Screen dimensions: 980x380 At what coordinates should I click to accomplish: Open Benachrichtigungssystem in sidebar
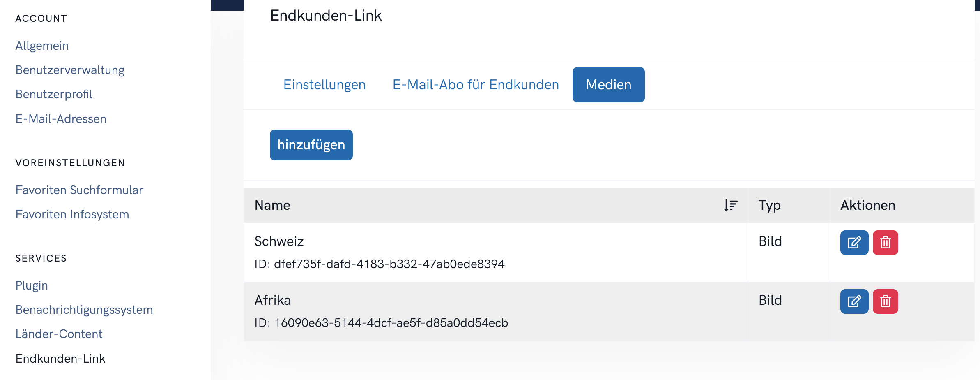(84, 310)
